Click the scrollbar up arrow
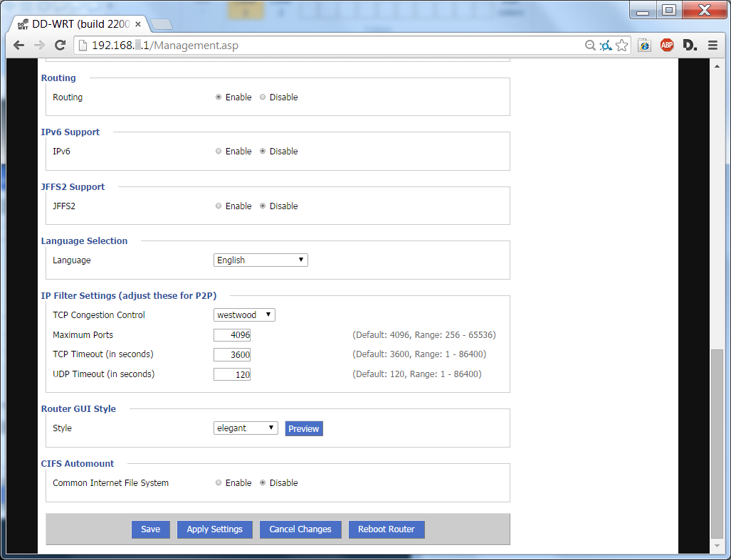 pos(717,67)
